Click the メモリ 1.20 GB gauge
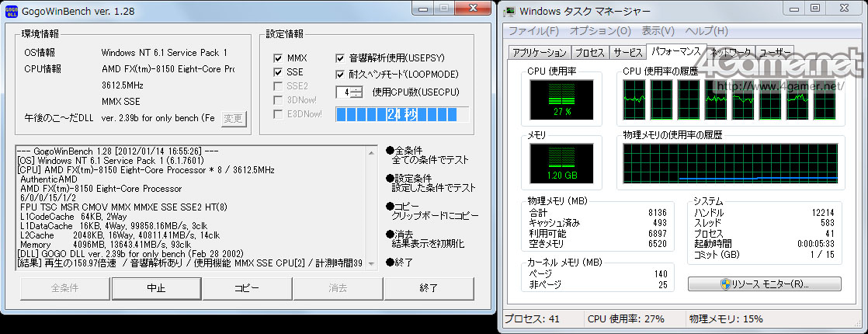Image resolution: width=868 pixels, height=334 pixels. coord(561,163)
